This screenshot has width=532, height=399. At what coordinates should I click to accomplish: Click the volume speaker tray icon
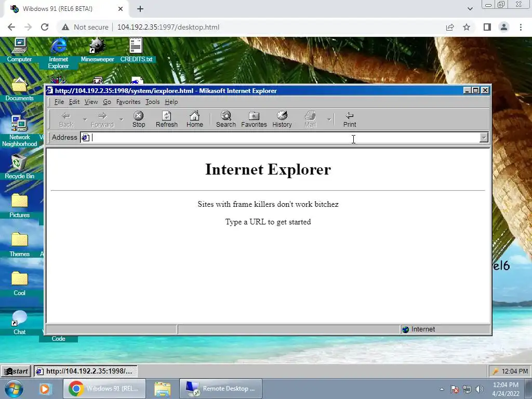pos(480,389)
